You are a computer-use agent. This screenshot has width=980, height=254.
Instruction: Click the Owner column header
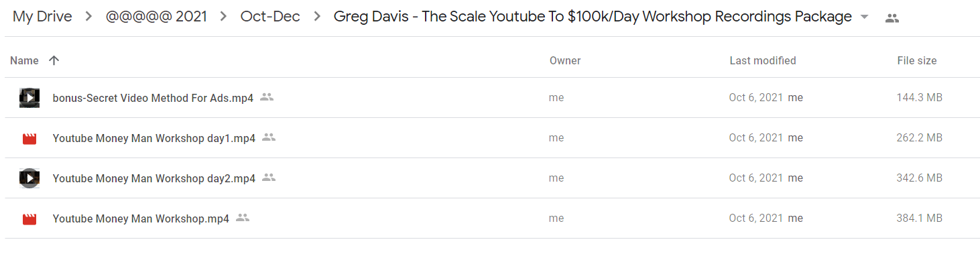[x=565, y=60]
